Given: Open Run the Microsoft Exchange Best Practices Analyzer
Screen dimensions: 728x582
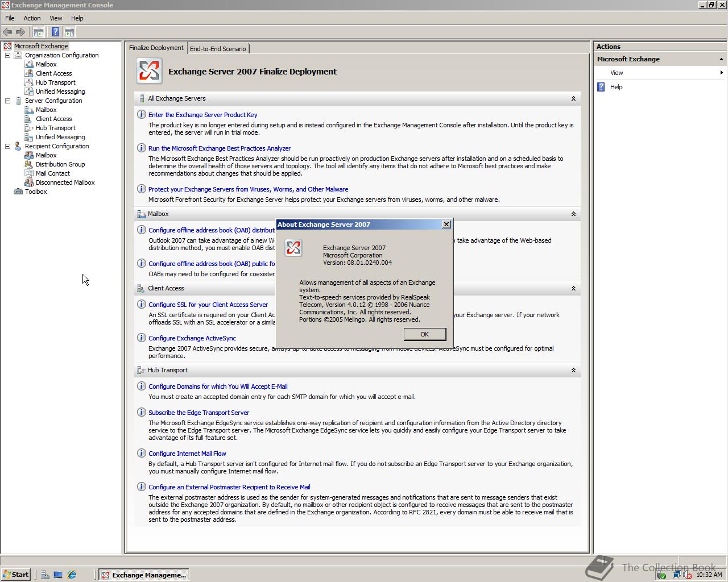Looking at the screenshot, I should click(220, 148).
